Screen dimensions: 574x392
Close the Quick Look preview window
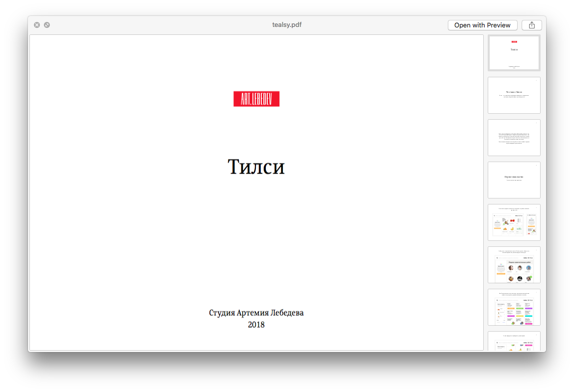tap(37, 25)
